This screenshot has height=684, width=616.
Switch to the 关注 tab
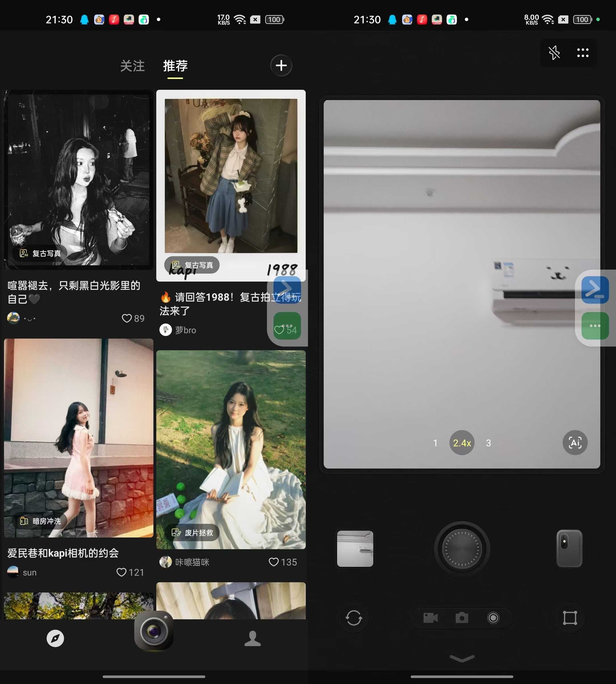(x=132, y=66)
